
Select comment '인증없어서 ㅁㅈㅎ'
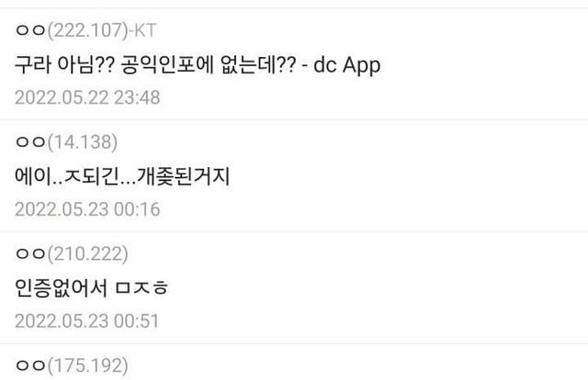tap(92, 288)
